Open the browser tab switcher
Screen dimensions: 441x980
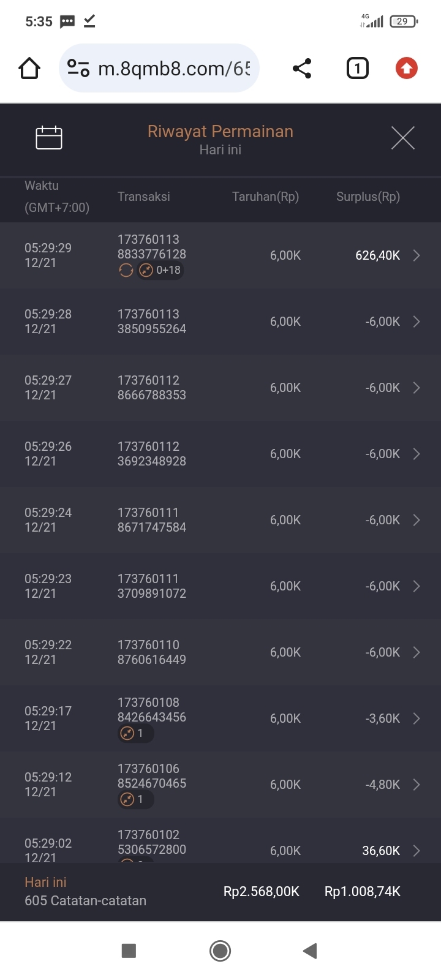click(358, 69)
